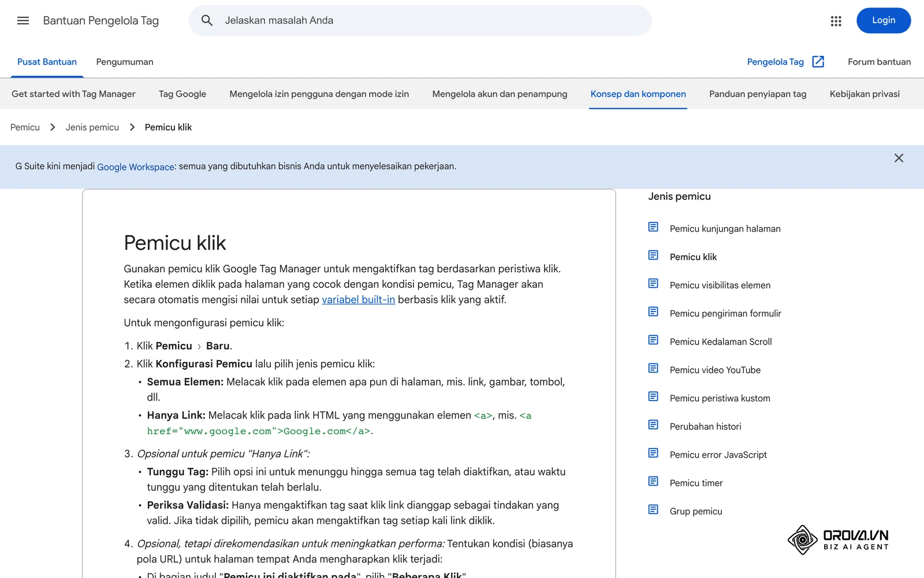
Task: Select Konsep dan komponen section
Action: click(638, 94)
